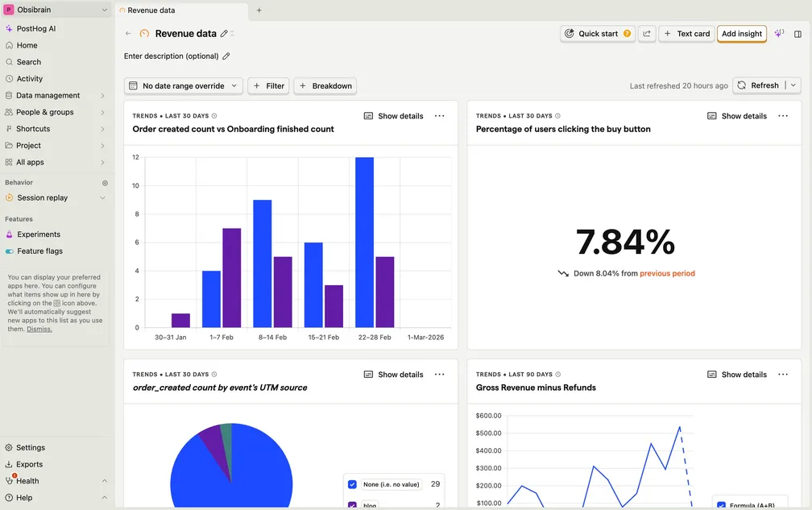Image resolution: width=812 pixels, height=510 pixels.
Task: Open the No date range override dropdown
Action: pos(184,85)
